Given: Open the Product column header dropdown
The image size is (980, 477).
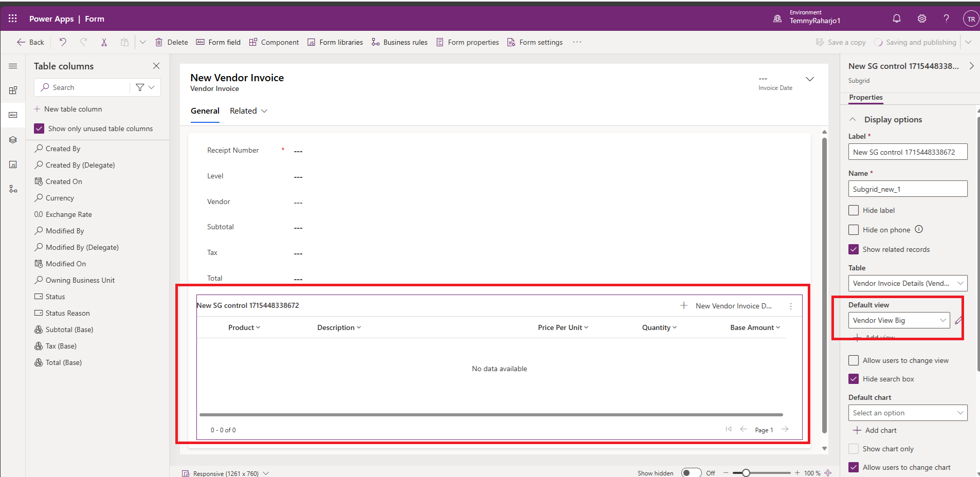Looking at the screenshot, I should [x=244, y=327].
